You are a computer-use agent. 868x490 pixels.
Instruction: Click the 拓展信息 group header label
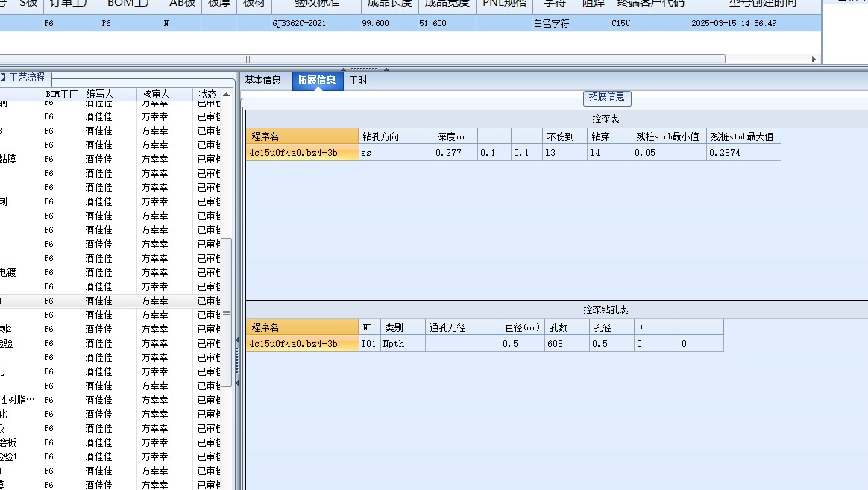pos(607,97)
